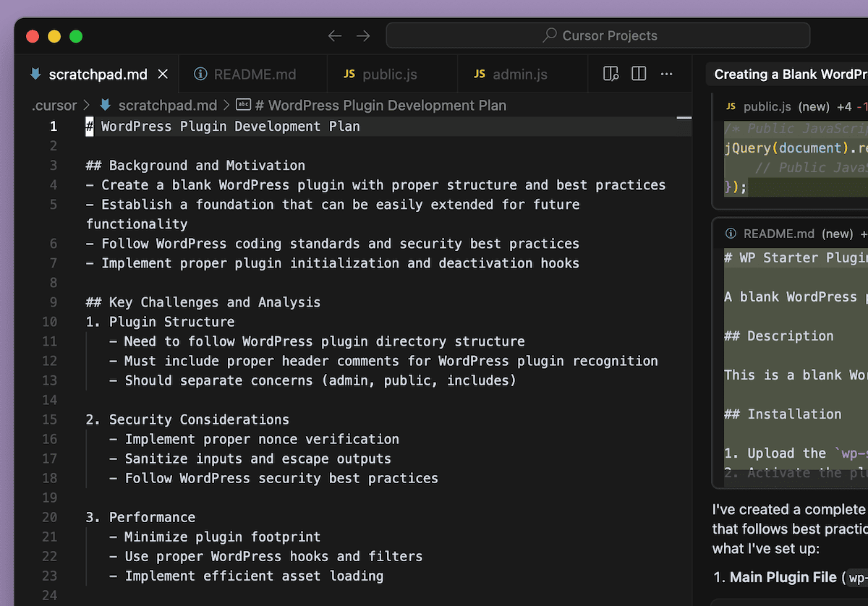
Task: Click the 'Minimize plugin footprint' line
Action: pyautogui.click(x=215, y=537)
